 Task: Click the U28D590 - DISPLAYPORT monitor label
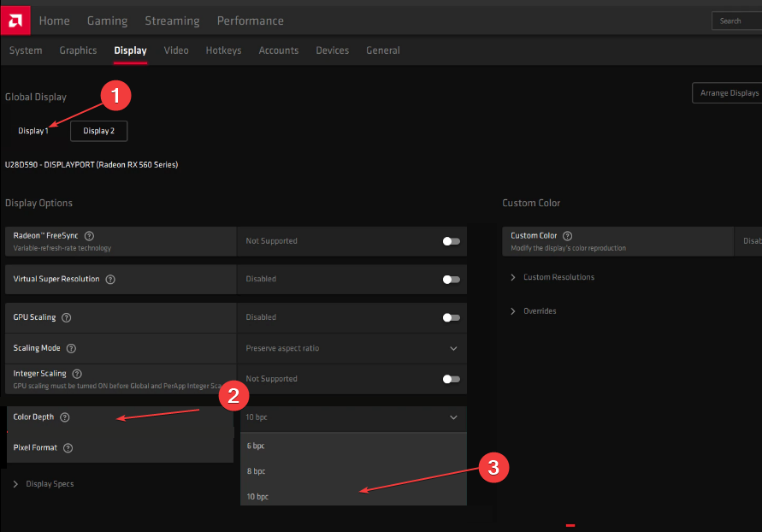click(92, 165)
